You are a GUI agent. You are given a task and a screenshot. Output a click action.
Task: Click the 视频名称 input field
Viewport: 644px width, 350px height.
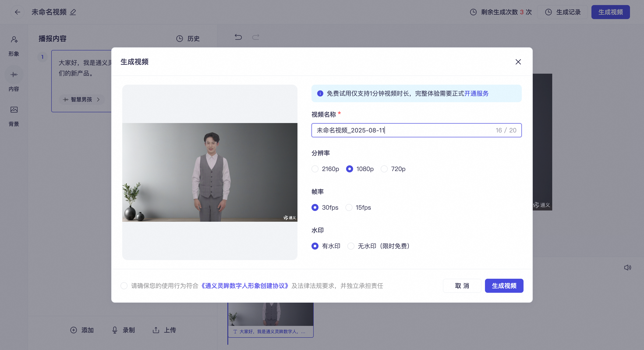[416, 130]
